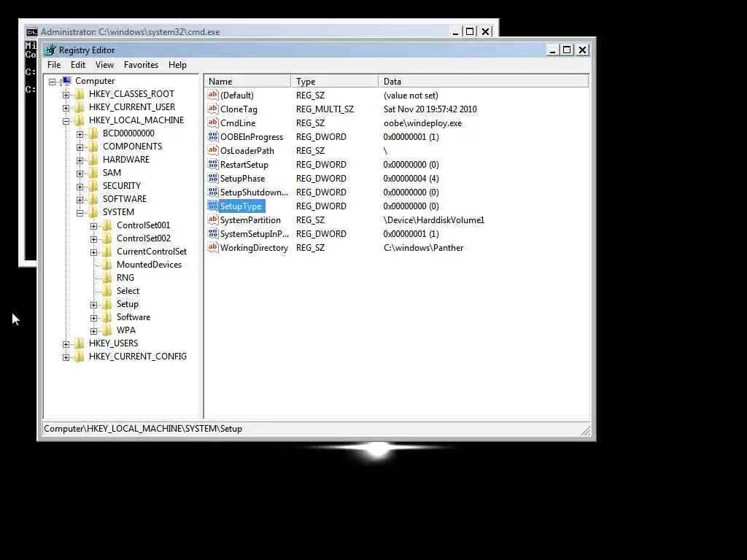Click the cmd.exe window title icon
Screen dimensions: 747x560
[x=31, y=32]
